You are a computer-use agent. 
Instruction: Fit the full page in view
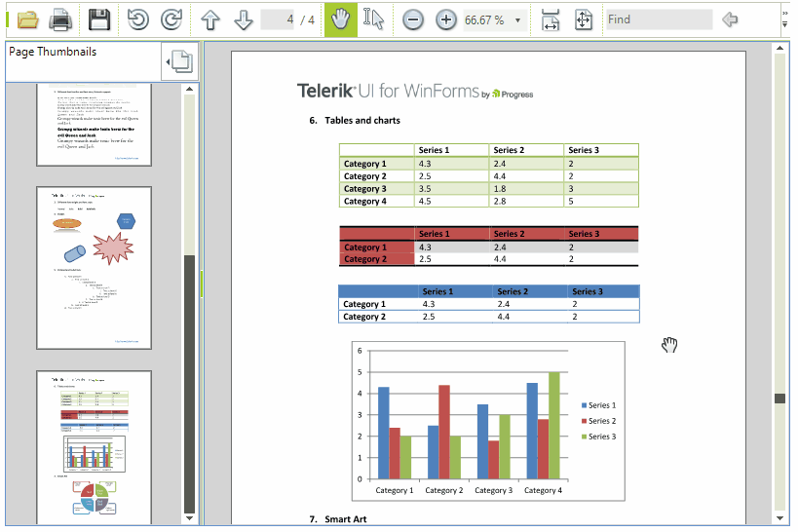584,19
